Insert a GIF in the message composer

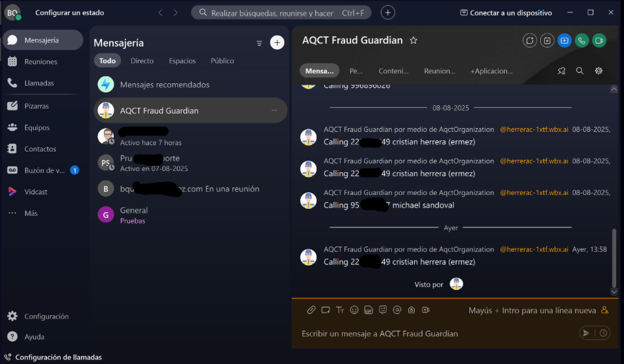coord(369,310)
